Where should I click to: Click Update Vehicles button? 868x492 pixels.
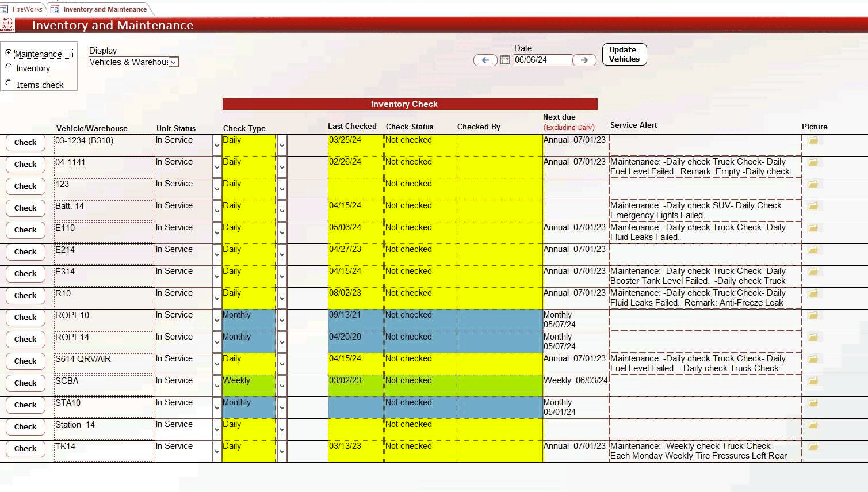624,55
